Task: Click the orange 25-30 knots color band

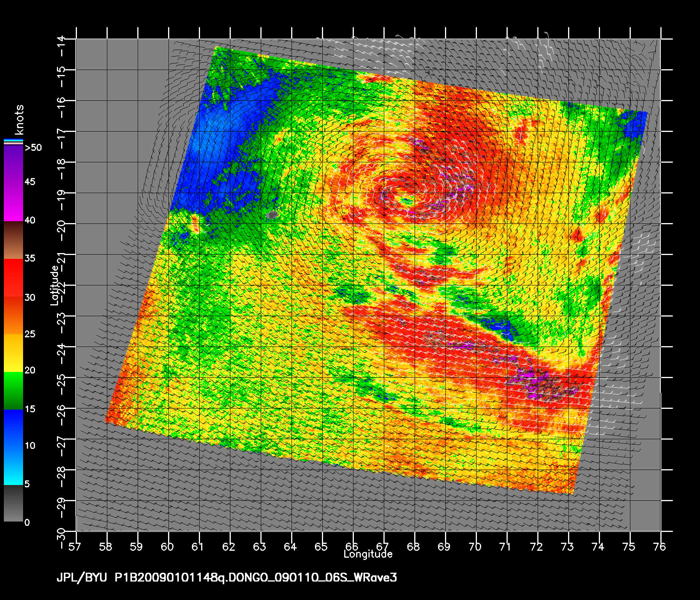Action: tap(13, 315)
